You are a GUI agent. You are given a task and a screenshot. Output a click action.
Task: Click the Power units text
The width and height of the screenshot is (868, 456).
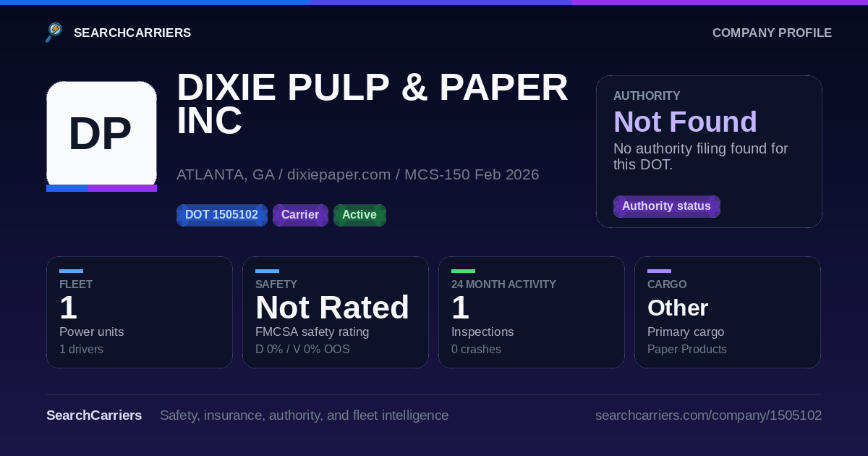[x=91, y=332]
